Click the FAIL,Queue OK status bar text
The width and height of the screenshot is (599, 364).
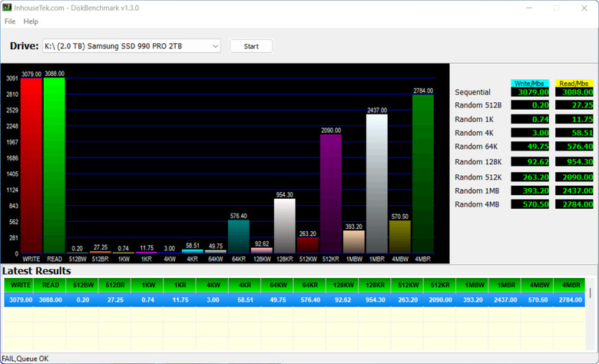(25, 359)
